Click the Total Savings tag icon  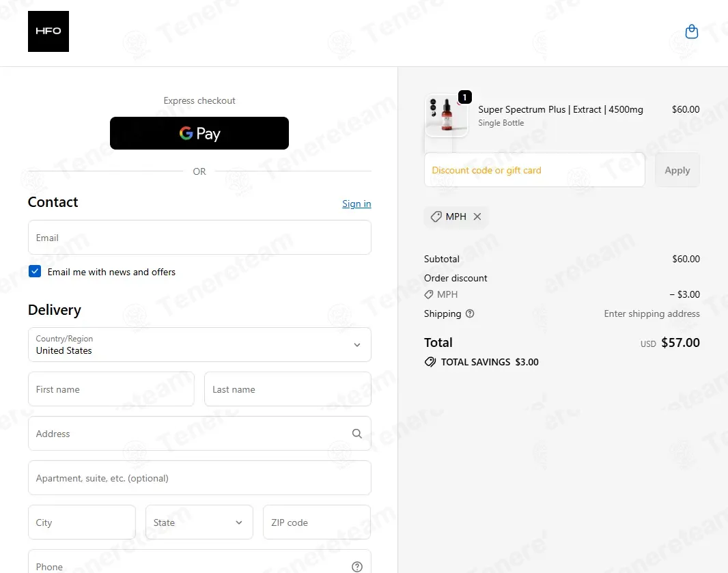click(x=430, y=362)
